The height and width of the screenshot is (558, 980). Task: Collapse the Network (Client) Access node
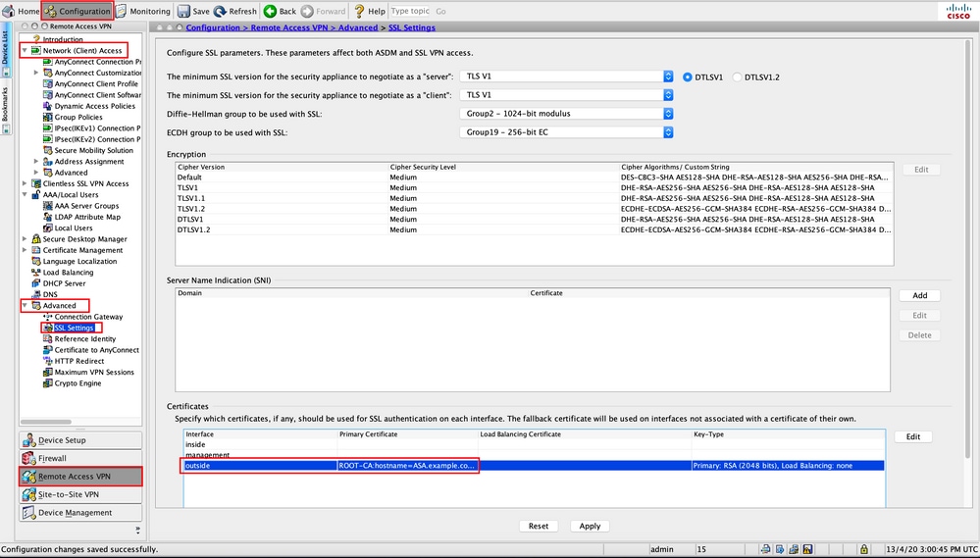click(25, 51)
